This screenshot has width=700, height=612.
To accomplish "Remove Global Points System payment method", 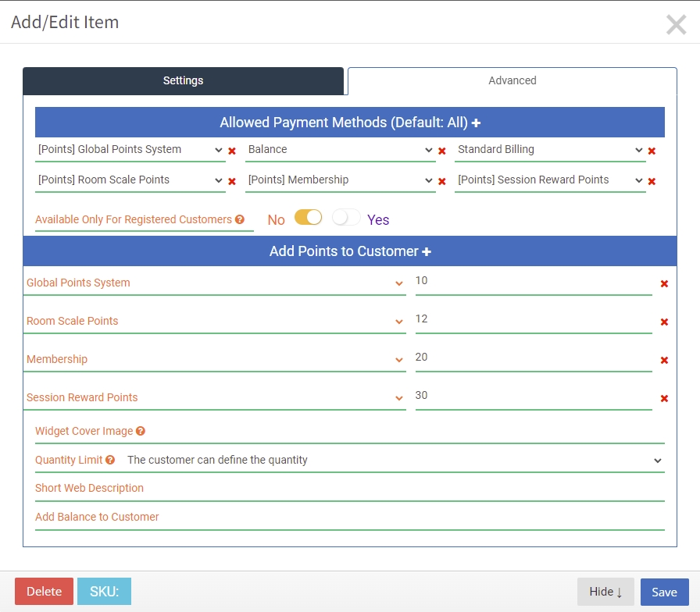I will pyautogui.click(x=232, y=151).
